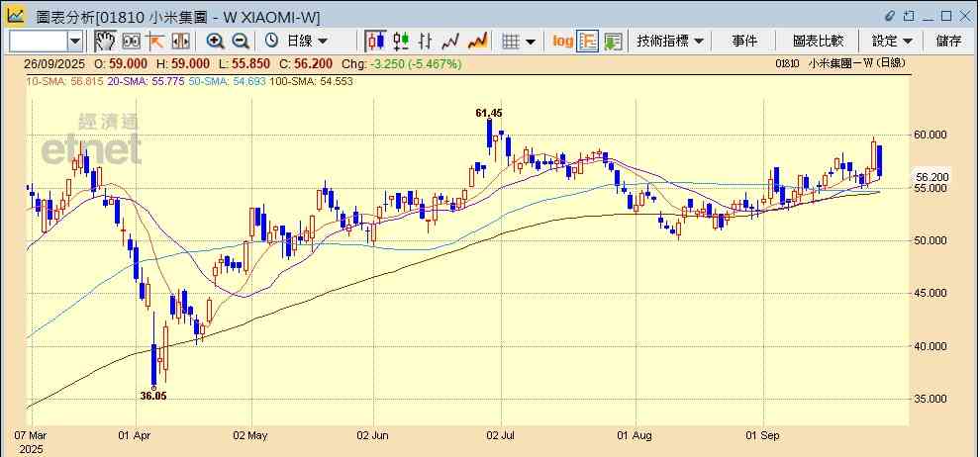Zoom in on the chart
980x457 pixels.
point(215,42)
